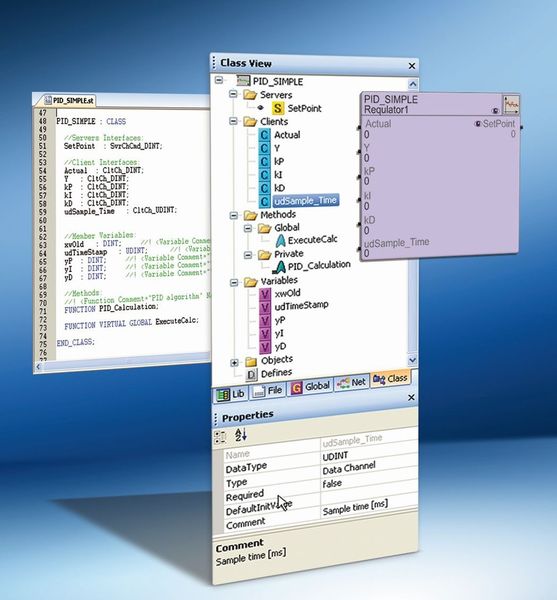Edit the DataType value UDINT

(x=368, y=455)
